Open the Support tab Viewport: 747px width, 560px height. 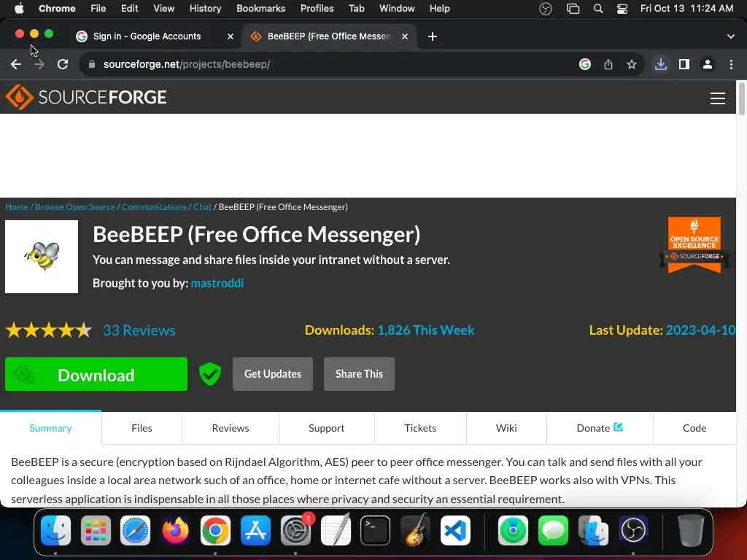click(x=326, y=428)
